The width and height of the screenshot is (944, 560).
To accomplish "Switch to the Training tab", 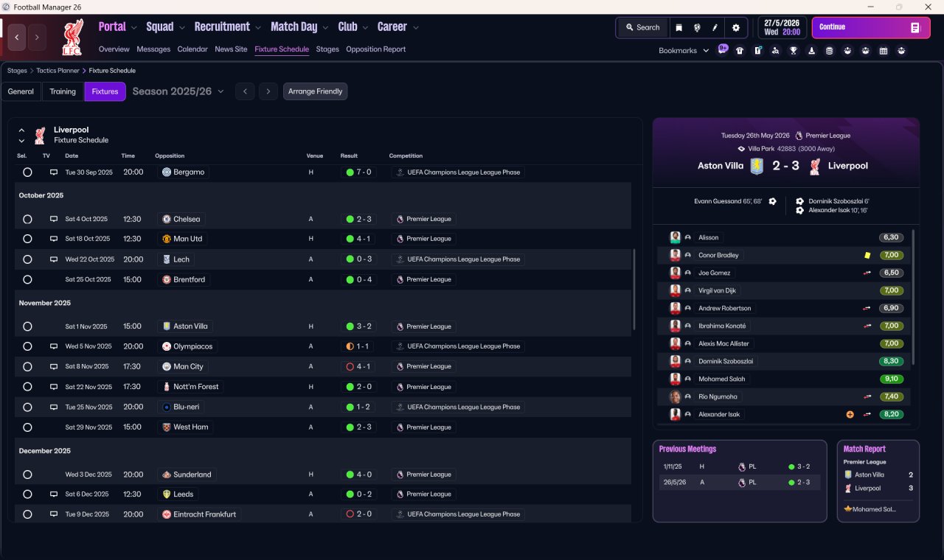I will coord(63,91).
